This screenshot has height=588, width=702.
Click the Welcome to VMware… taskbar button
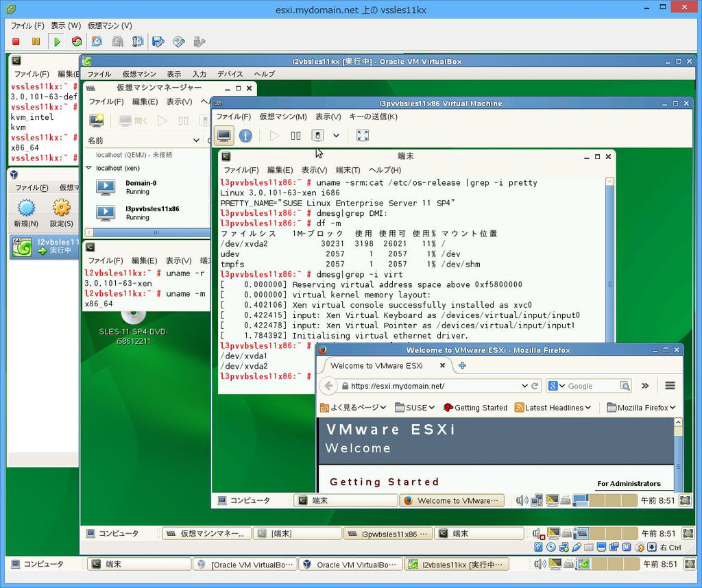pos(451,500)
